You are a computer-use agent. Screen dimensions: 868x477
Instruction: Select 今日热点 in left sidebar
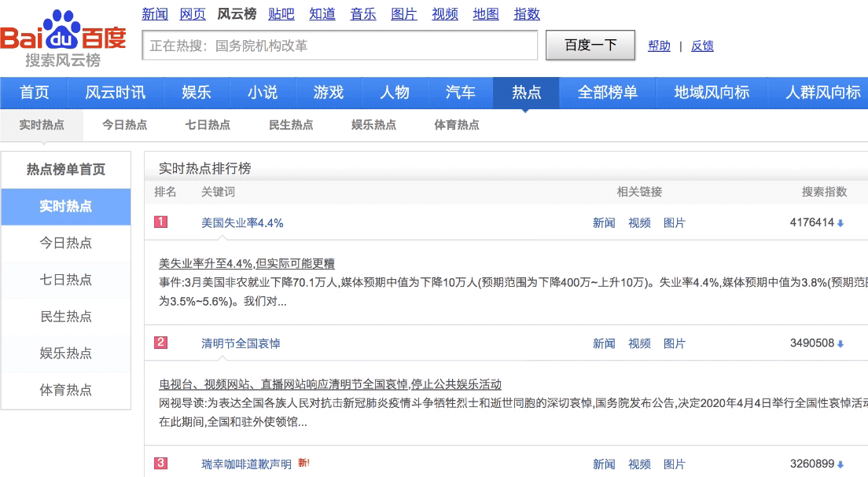[66, 243]
